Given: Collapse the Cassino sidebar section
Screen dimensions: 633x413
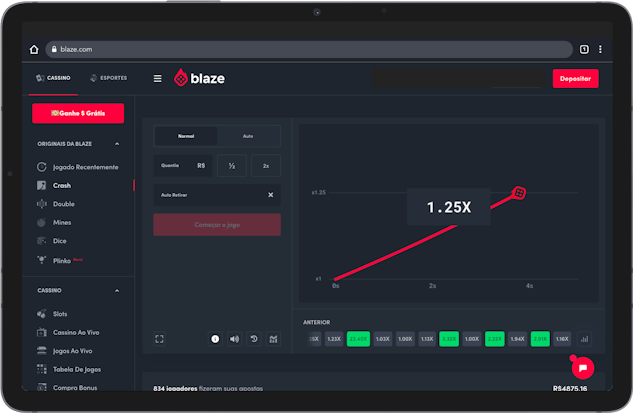Looking at the screenshot, I should 117,291.
